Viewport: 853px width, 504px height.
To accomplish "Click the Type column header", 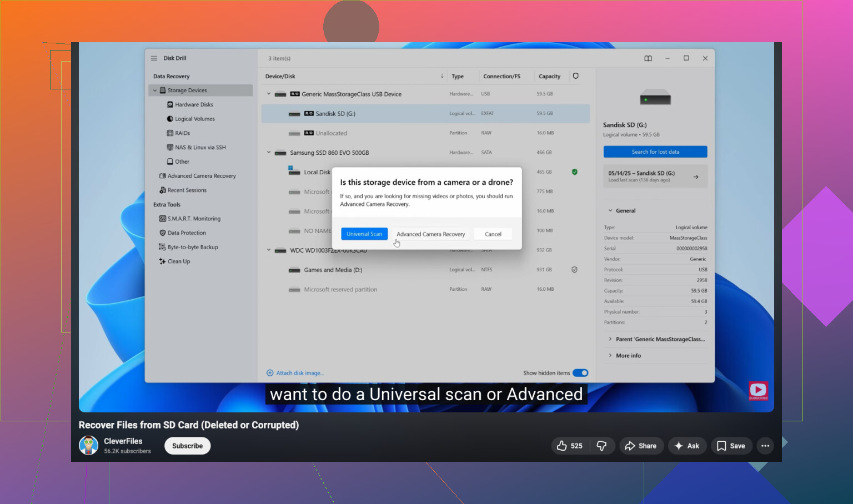I will 458,77.
